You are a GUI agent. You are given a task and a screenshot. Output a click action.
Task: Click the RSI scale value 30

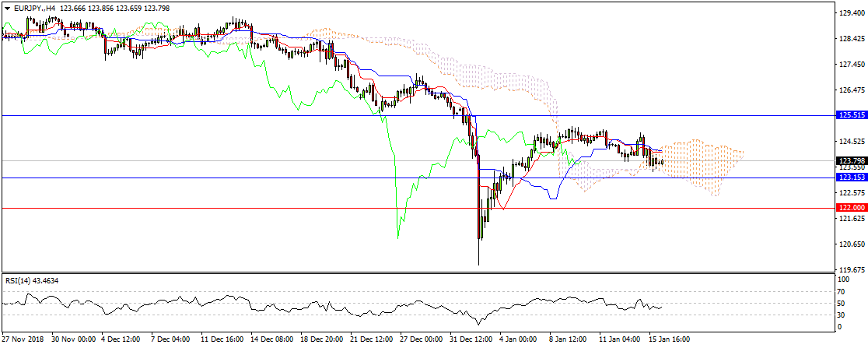(x=842, y=315)
